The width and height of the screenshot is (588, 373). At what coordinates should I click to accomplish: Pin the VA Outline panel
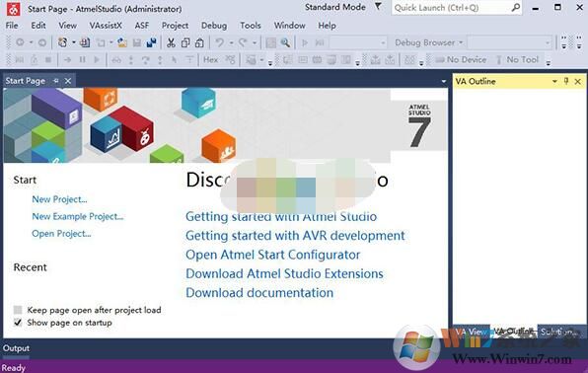coord(566,81)
